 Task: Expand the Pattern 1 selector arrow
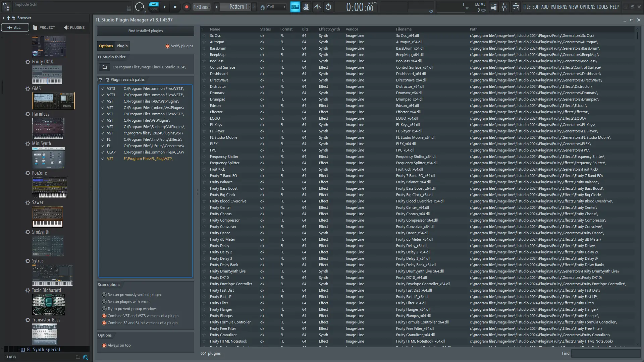[217, 7]
